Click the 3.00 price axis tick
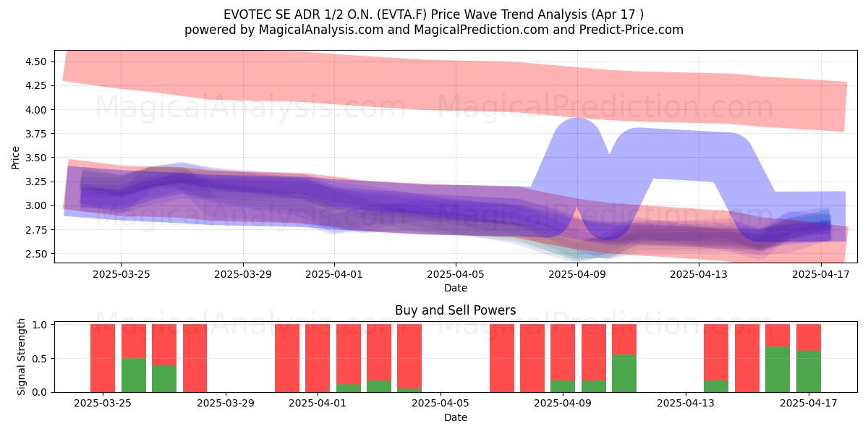Screen dimensions: 868x434 (35, 205)
